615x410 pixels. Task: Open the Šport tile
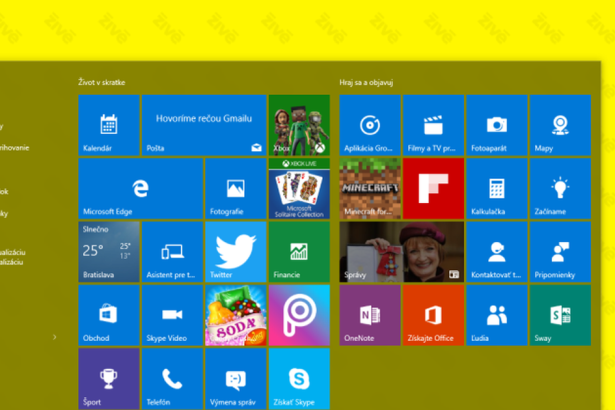pos(109,379)
